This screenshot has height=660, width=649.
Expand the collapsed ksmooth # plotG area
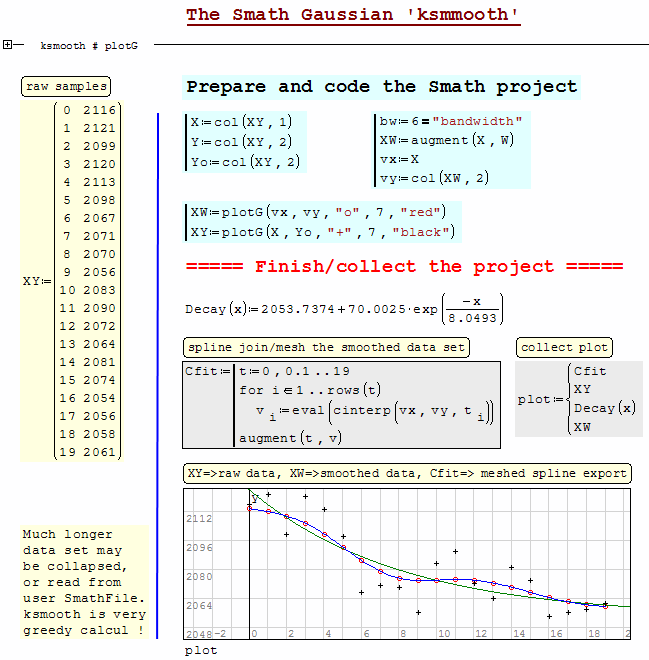[8, 45]
